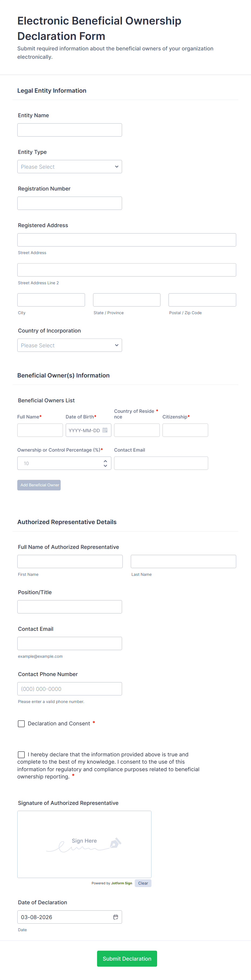Screen dimensions: 251x980
Task: Select the Street Address Line 2 field
Action: tap(127, 270)
